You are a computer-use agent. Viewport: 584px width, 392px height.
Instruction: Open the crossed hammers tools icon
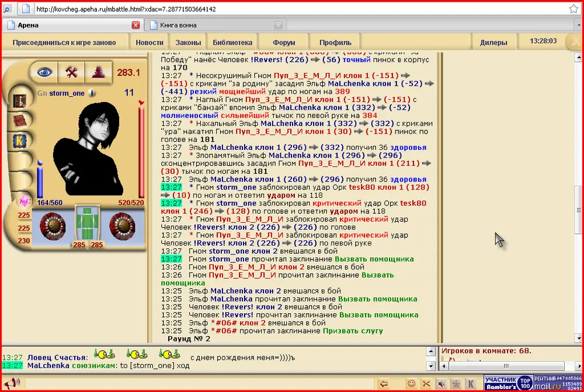click(71, 72)
